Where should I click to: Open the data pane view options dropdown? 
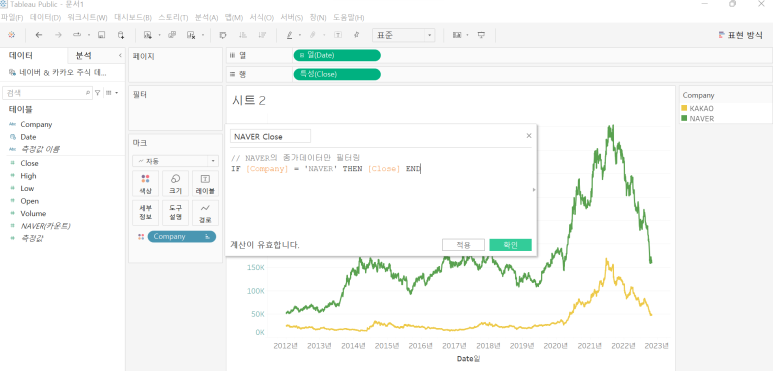[112, 92]
